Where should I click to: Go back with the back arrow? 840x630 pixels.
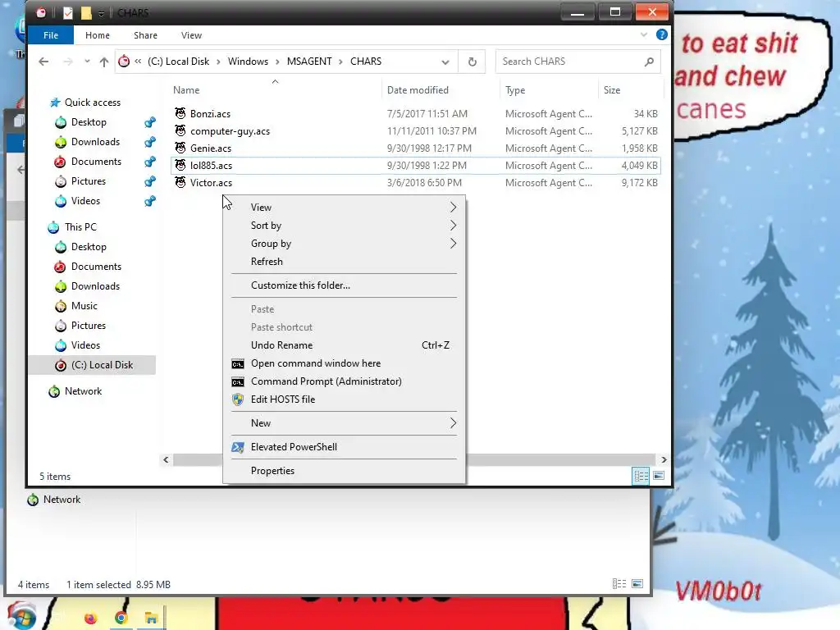pos(44,62)
